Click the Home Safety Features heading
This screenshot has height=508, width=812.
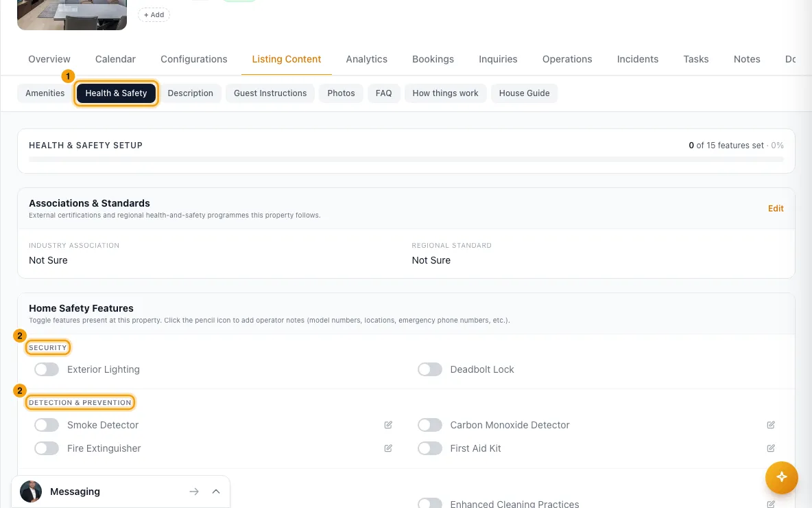pos(82,308)
